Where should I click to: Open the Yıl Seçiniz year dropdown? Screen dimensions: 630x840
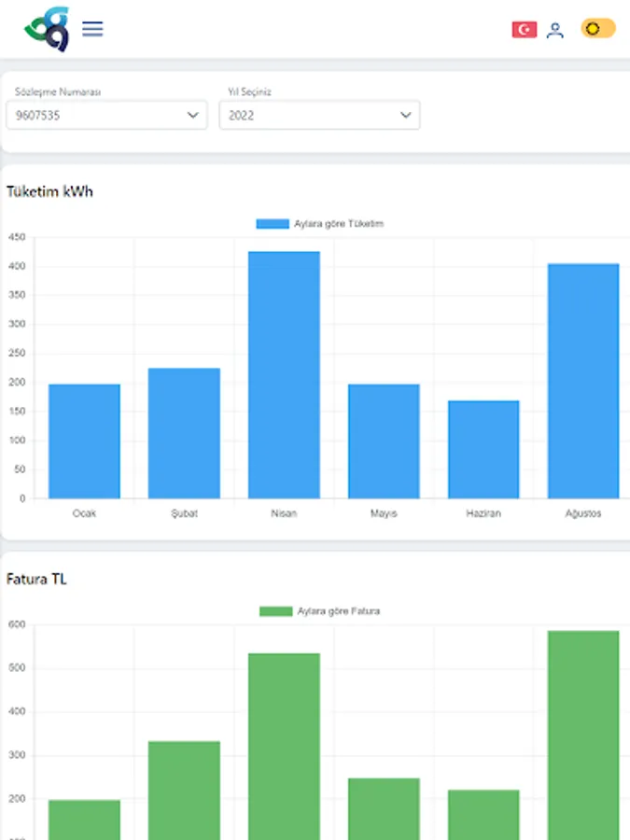click(x=319, y=115)
